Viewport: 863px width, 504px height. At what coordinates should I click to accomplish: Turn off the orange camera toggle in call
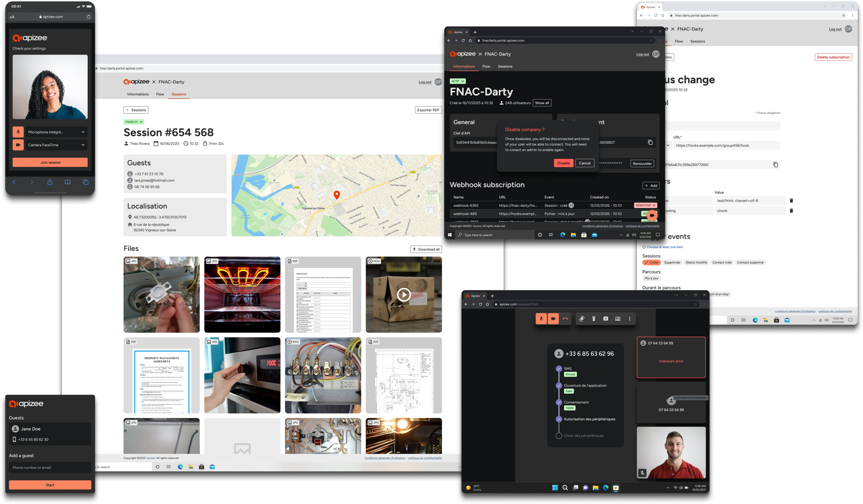553,319
